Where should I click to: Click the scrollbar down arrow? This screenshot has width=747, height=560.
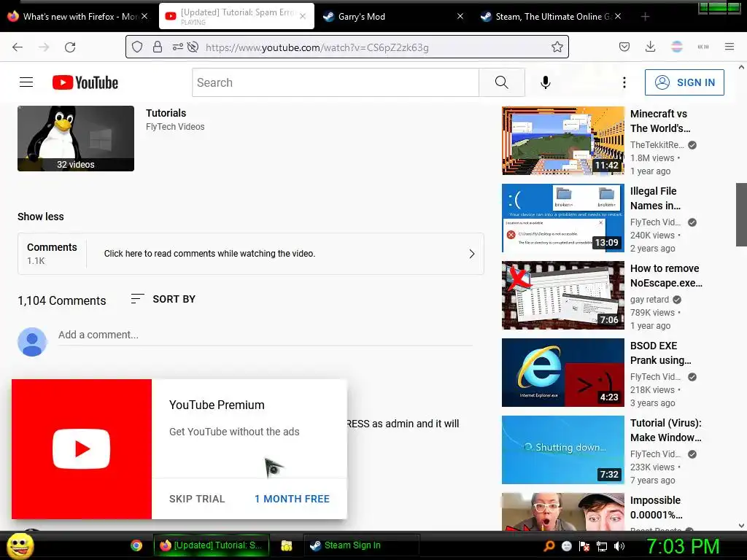tap(741, 526)
